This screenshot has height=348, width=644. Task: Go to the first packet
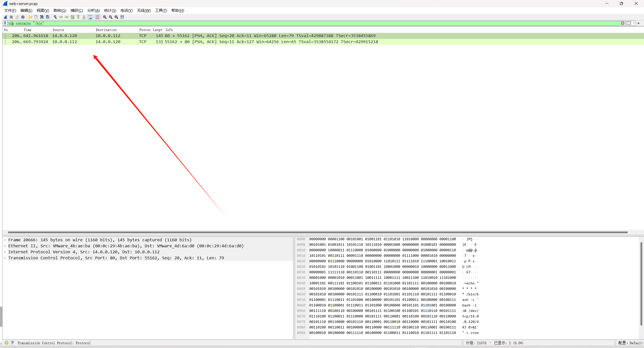78,17
